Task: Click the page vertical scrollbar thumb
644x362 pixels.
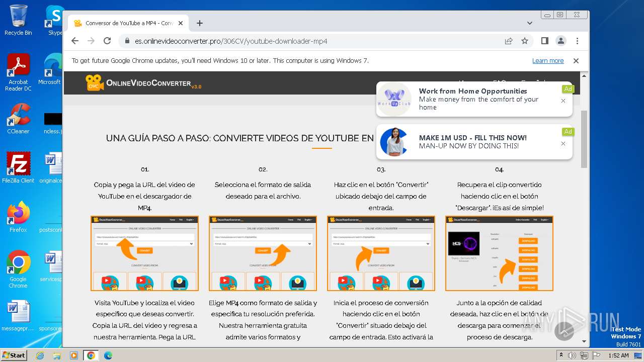Action: pos(584,139)
